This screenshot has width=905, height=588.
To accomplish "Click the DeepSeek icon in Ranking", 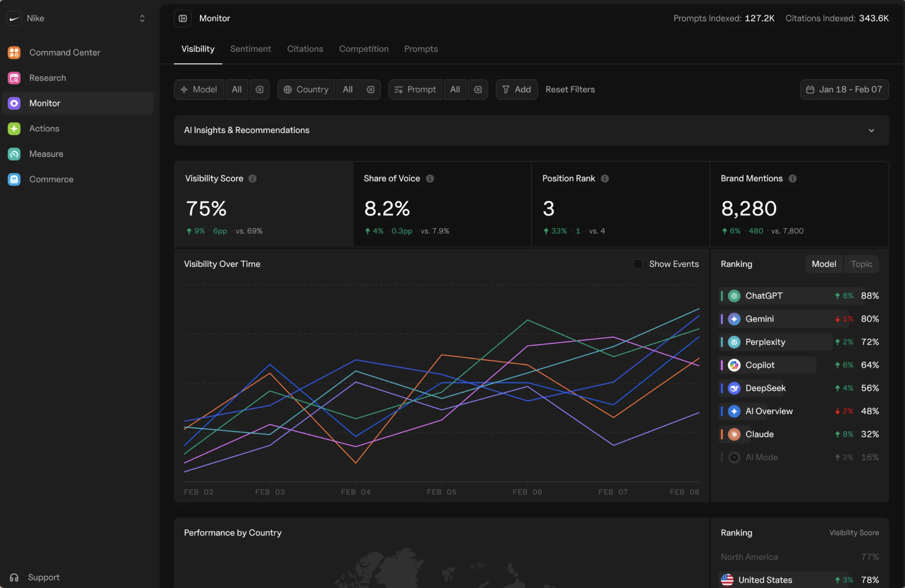I will coord(734,388).
